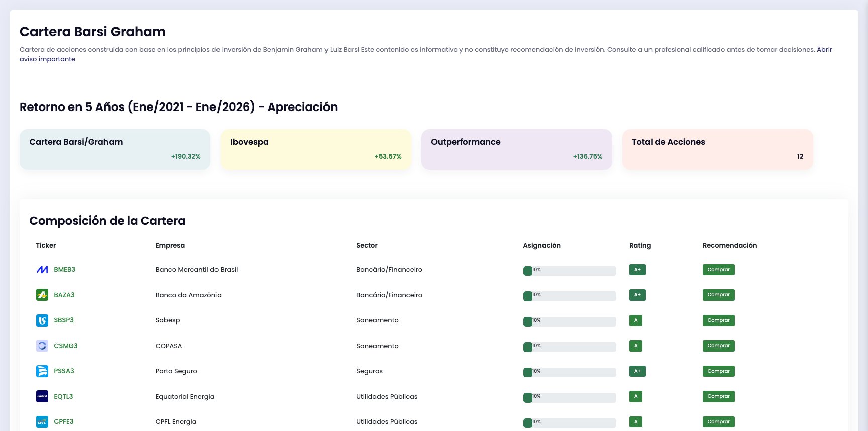Click the CSMG3 COPASA logo icon

tap(42, 346)
